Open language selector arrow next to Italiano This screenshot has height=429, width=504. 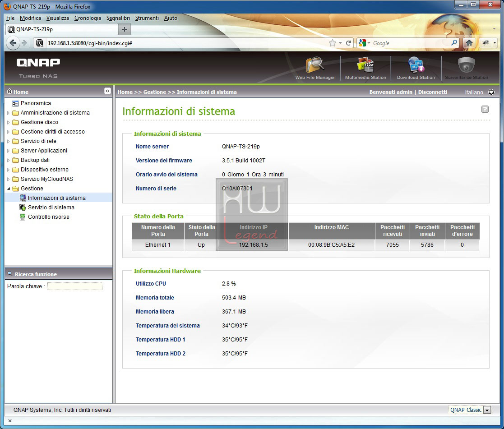491,92
